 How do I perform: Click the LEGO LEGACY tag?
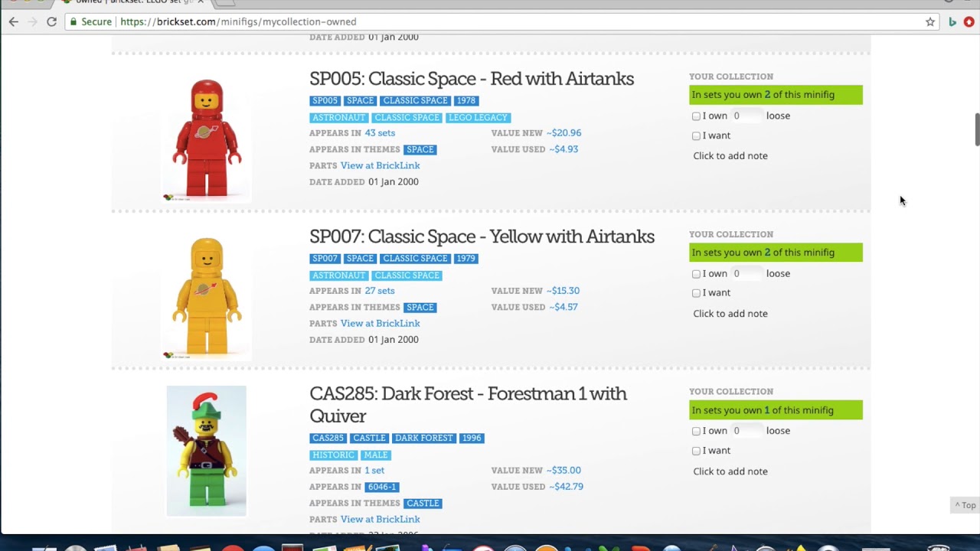pyautogui.click(x=478, y=118)
